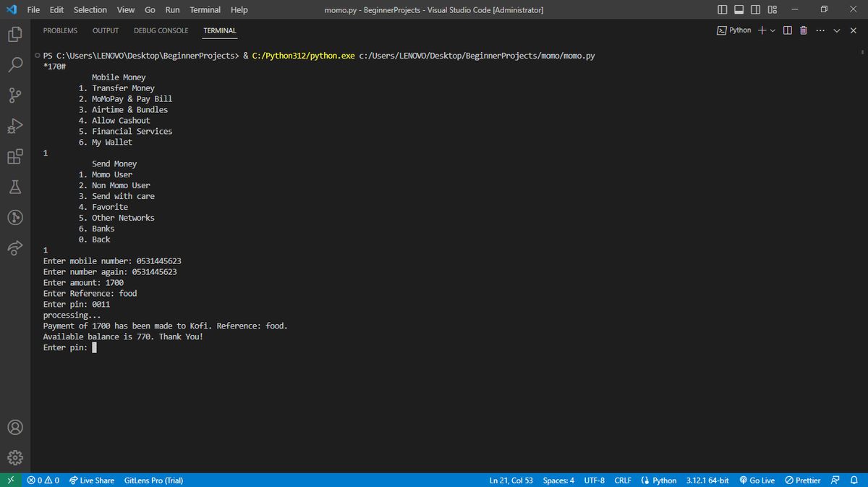Select interpreter 3.12.1 64-bit
The width and height of the screenshot is (868, 487).
click(x=707, y=480)
